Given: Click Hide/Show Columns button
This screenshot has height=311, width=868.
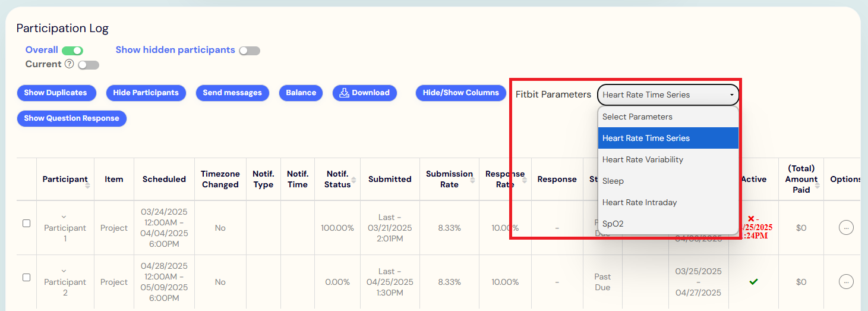Looking at the screenshot, I should click(x=461, y=93).
